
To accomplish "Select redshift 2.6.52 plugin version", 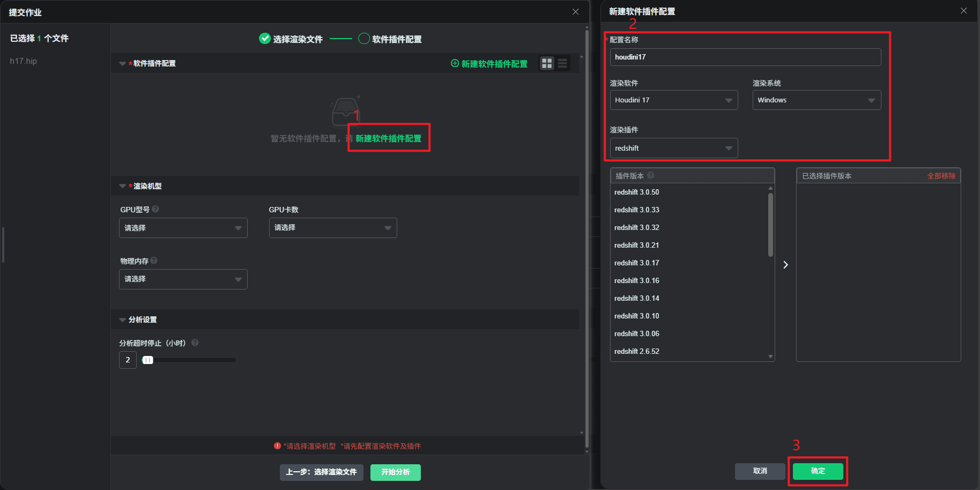I will pos(637,351).
